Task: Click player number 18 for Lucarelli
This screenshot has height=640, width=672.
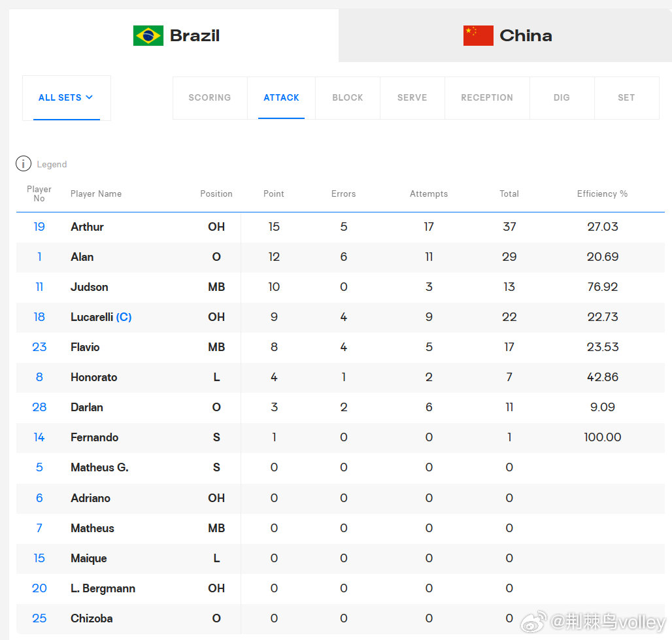Action: pos(39,317)
